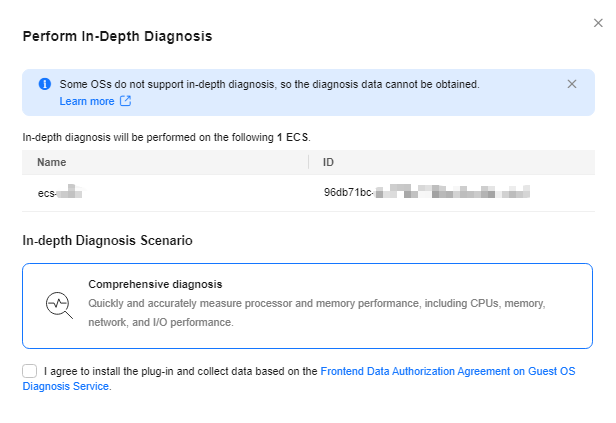Viewport: 616px width, 423px height.
Task: Click the divider between Name and ID columns
Action: [x=309, y=162]
